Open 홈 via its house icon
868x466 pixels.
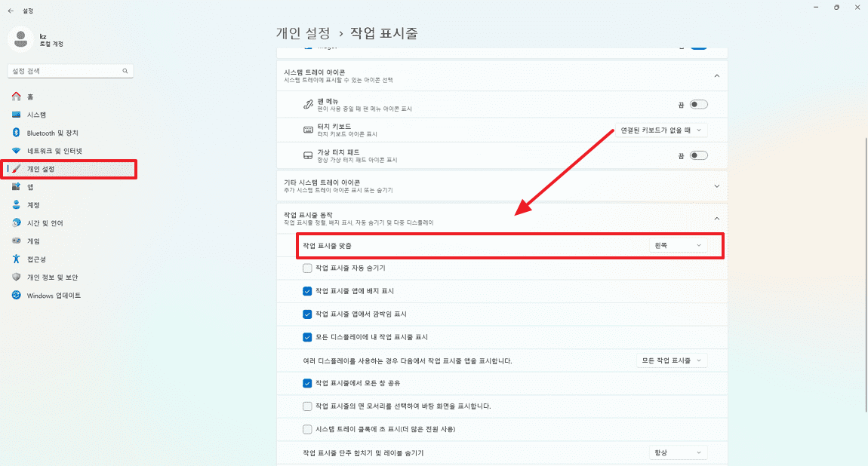pos(16,97)
